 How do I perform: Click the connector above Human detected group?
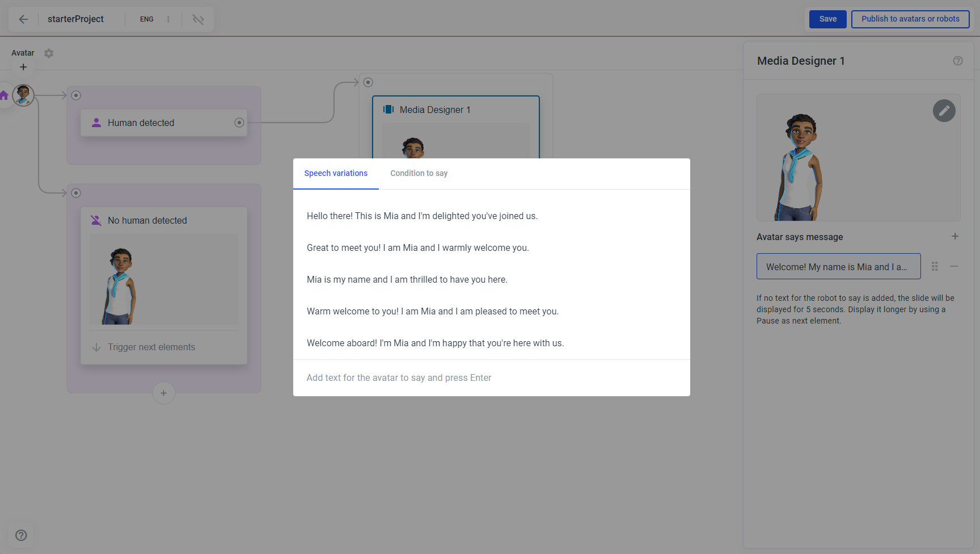76,95
